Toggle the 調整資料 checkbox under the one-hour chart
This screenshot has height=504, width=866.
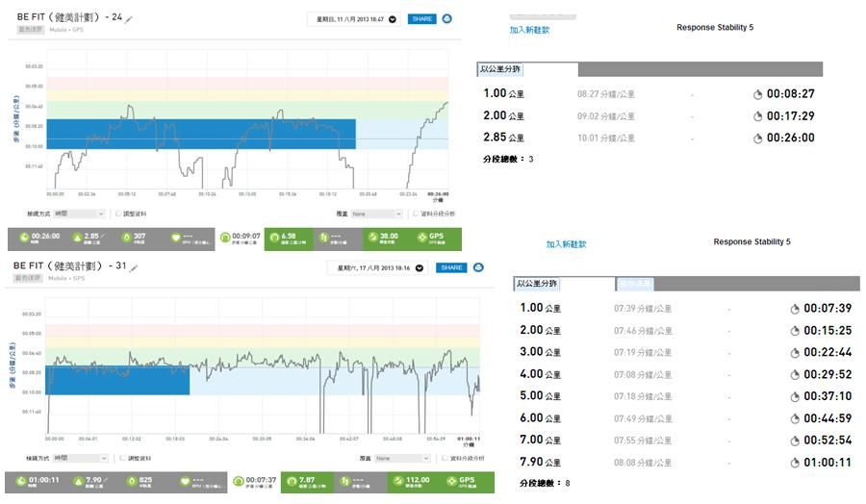[122, 458]
